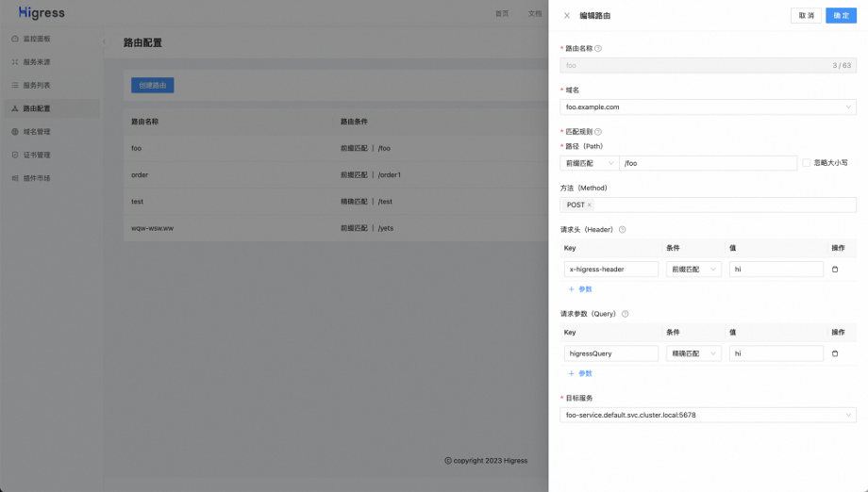This screenshot has width=868, height=492.
Task: Enable the ignore case checkbox
Action: 807,163
